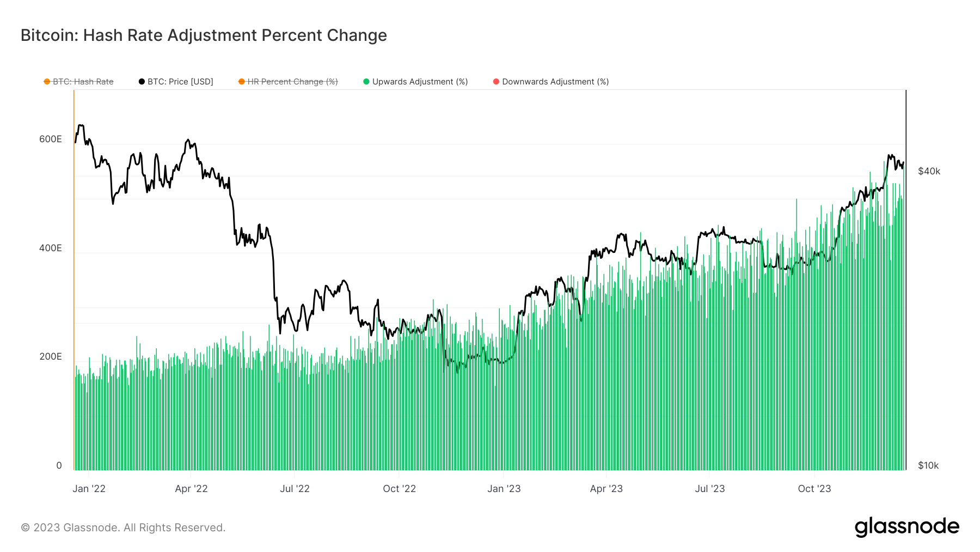Click the red Downwards Adjustment legend dot

(x=496, y=82)
